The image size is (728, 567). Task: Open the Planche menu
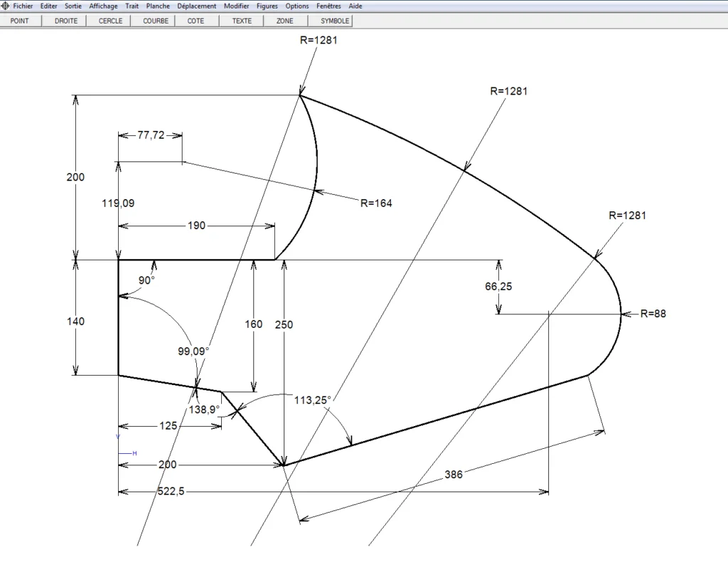coord(158,6)
